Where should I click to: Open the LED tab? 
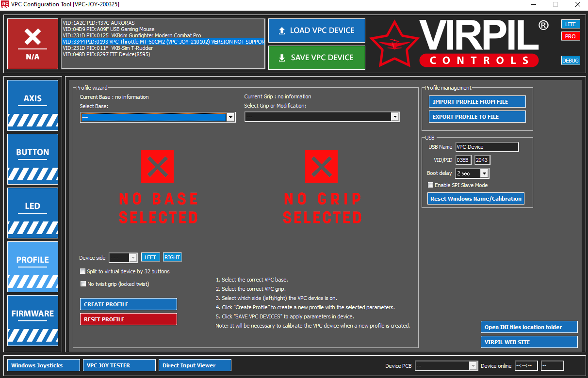tap(33, 213)
